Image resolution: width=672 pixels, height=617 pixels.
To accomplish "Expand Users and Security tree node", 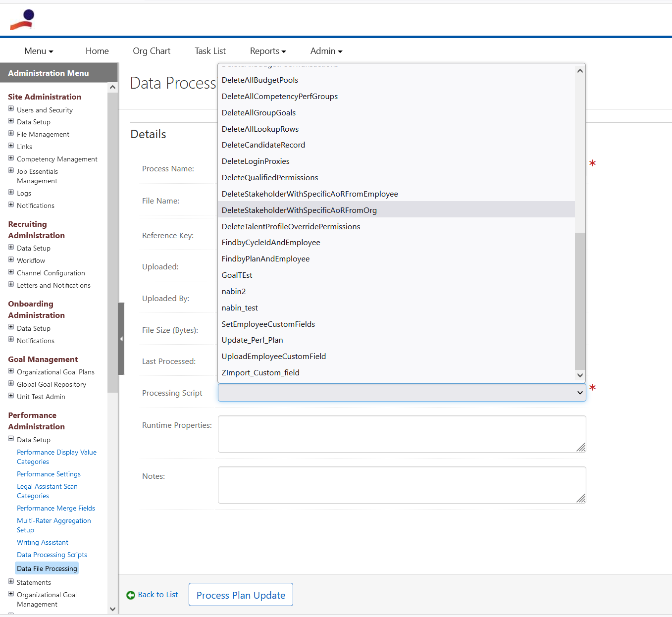I will click(11, 108).
